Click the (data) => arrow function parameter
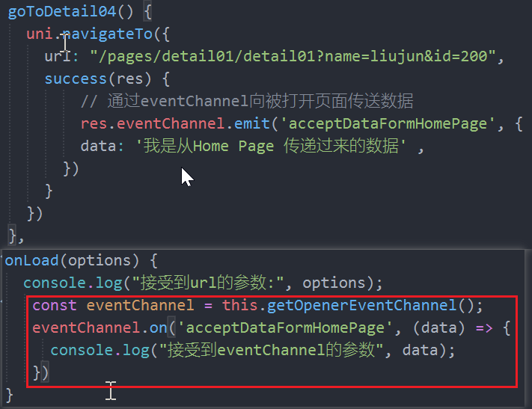Viewport: 532px width, 409px height. tap(438, 328)
